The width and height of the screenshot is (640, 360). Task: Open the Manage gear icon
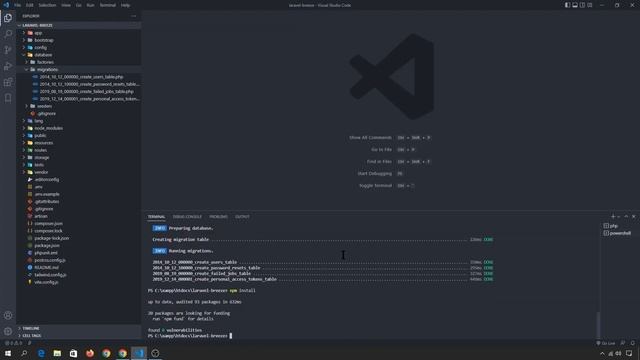[x=8, y=331]
